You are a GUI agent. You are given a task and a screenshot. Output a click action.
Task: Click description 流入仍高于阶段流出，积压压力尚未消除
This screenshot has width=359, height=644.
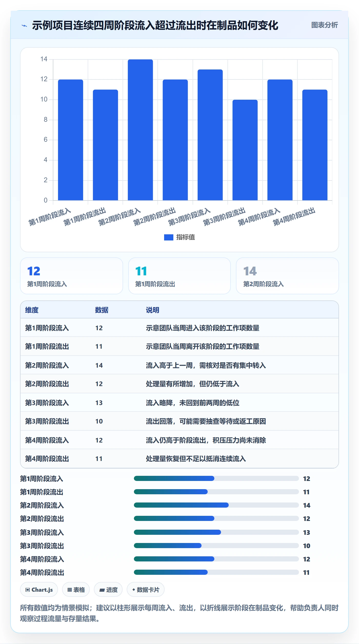[x=206, y=440]
